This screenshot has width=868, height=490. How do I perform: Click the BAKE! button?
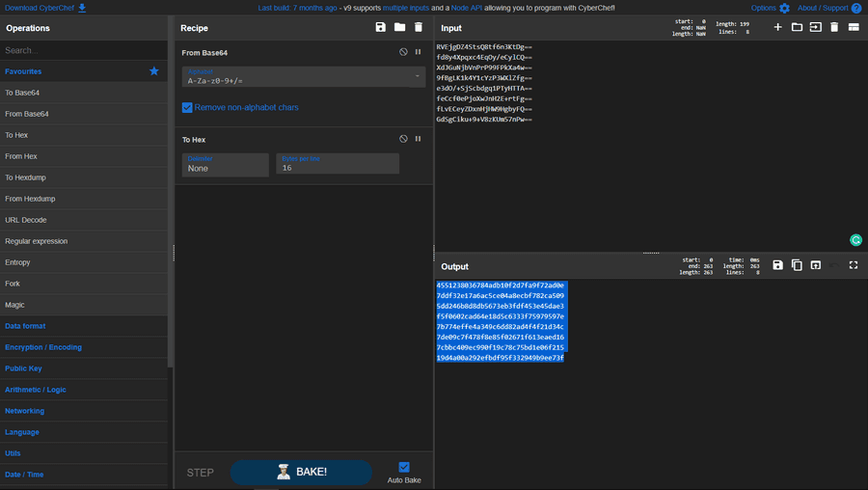301,472
